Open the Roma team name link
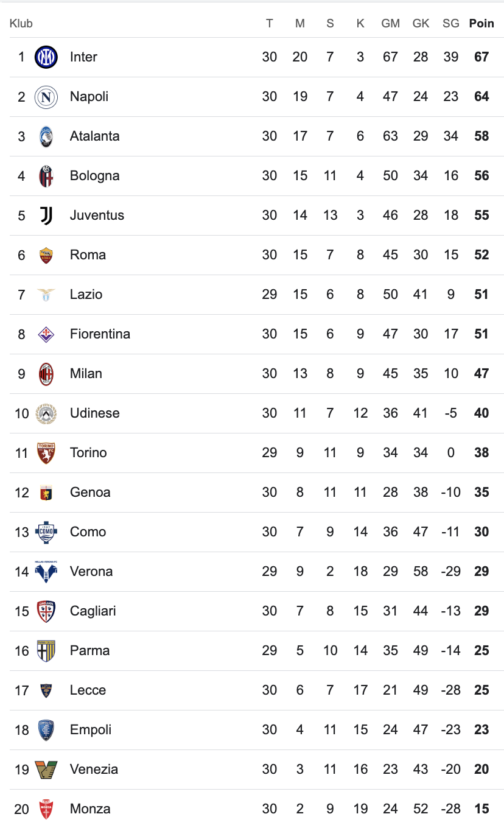The image size is (504, 828). point(88,255)
